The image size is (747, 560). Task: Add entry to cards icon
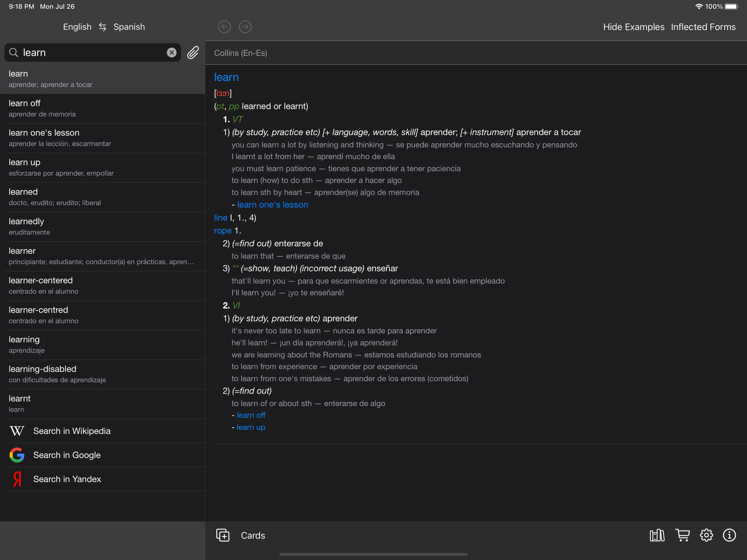point(223,535)
